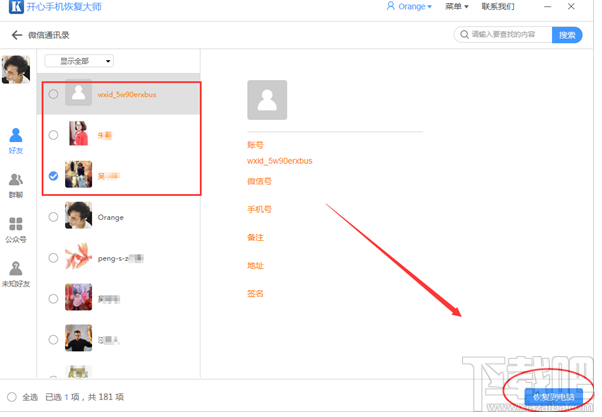Click the 微信通讯录 title text
This screenshot has height=417, width=602.
49,35
